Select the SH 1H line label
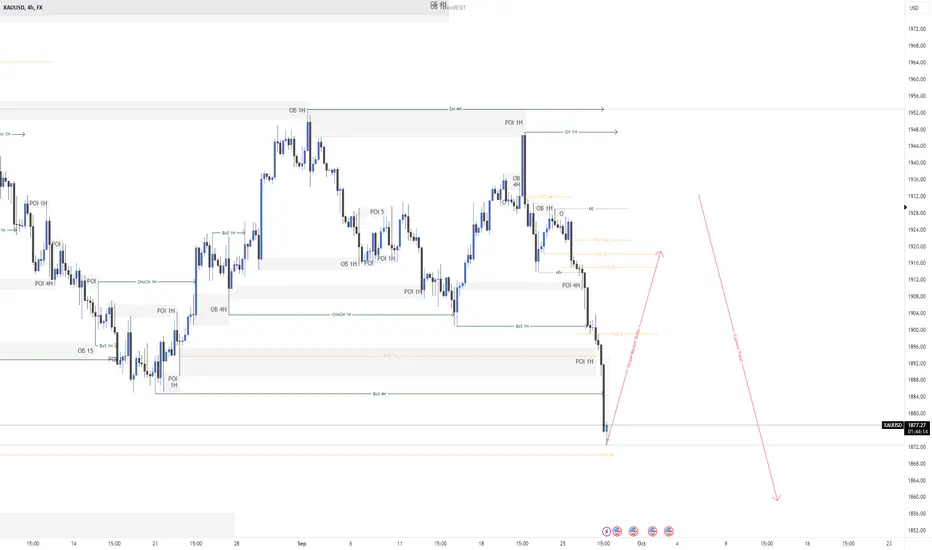932x550 pixels. click(x=571, y=132)
